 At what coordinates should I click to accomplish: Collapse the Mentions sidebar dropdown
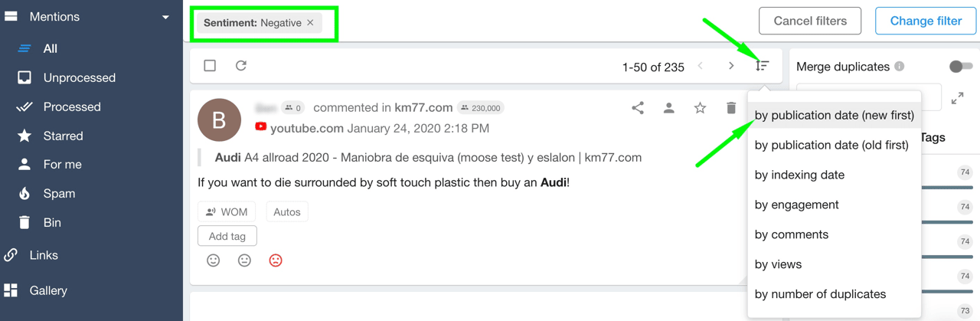point(165,17)
